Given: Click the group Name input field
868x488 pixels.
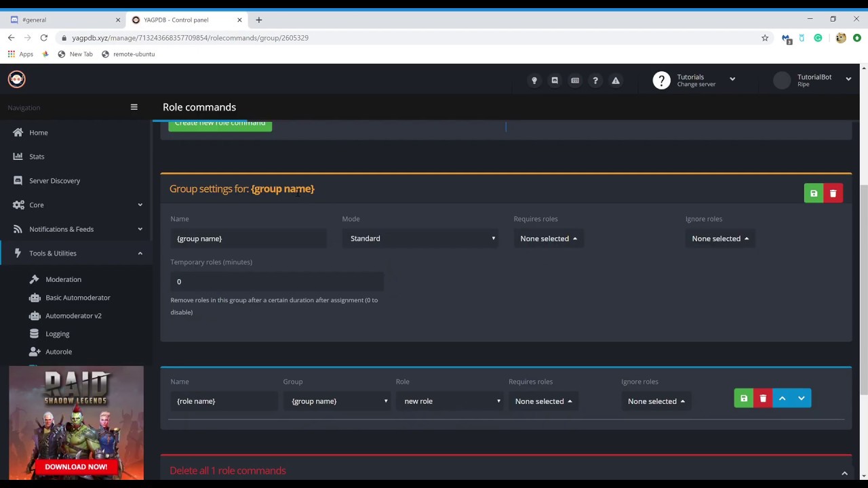Looking at the screenshot, I should click(x=249, y=239).
